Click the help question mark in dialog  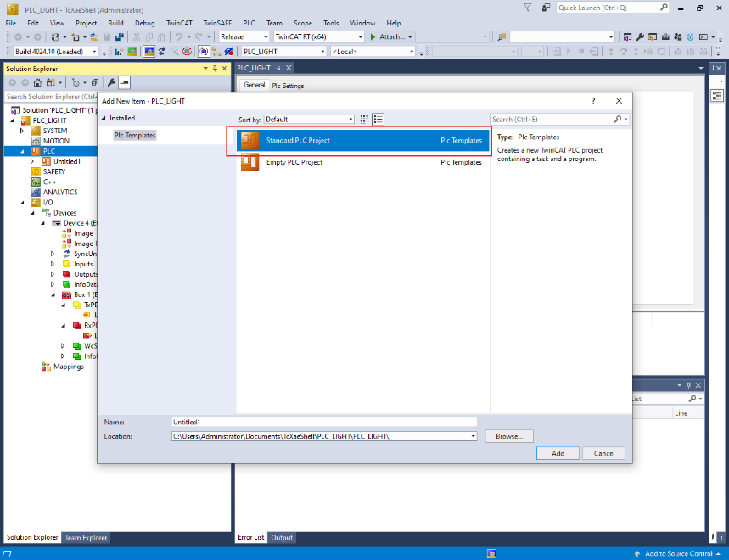coord(592,101)
